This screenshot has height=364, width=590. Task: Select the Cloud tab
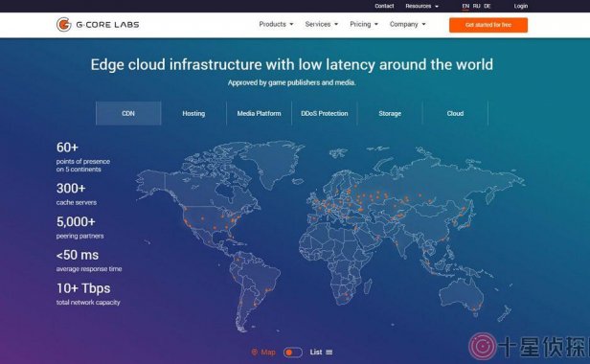(455, 113)
